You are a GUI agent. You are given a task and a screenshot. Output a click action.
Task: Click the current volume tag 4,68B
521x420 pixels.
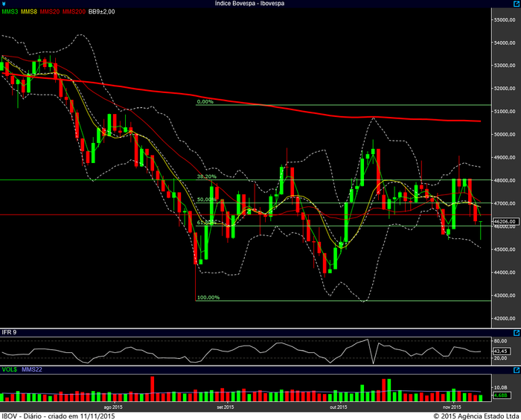[x=500, y=395]
